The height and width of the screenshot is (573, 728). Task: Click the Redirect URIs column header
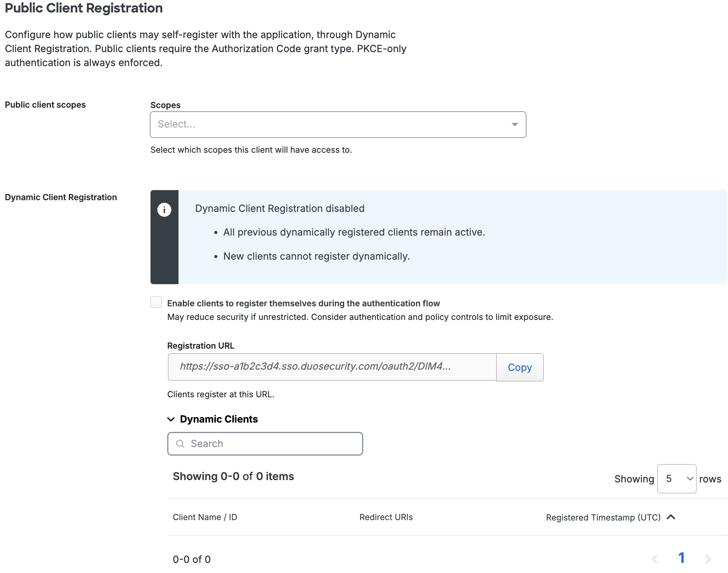(385, 517)
